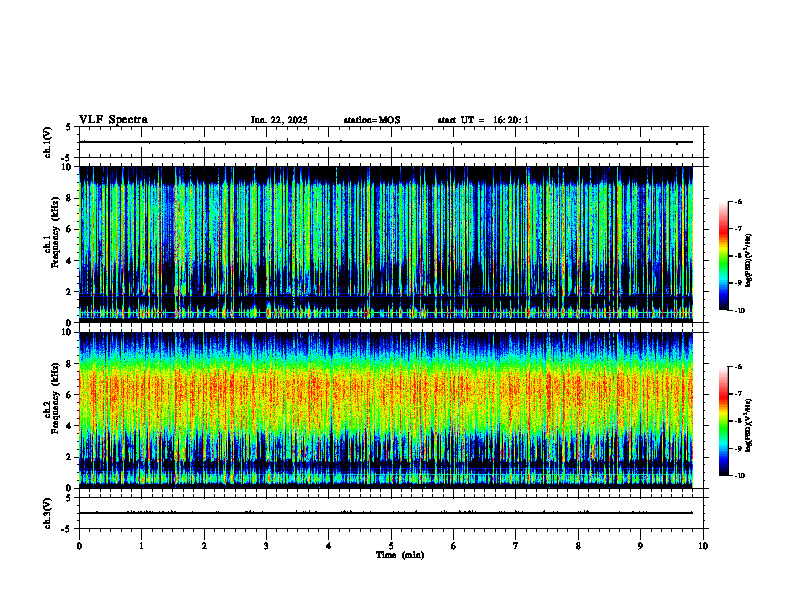This screenshot has width=792, height=612.
Task: Click the '-10' label on ch.1 colorbar
Action: 740,311
